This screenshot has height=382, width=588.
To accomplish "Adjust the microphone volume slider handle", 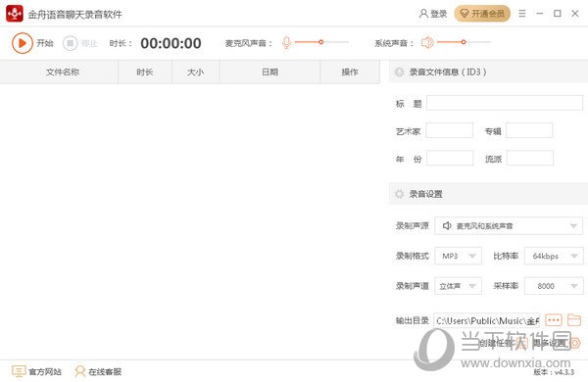I will coord(321,42).
